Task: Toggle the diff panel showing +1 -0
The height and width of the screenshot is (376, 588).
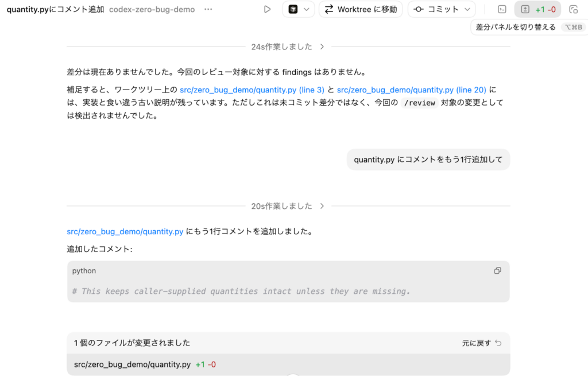Action: pos(537,9)
